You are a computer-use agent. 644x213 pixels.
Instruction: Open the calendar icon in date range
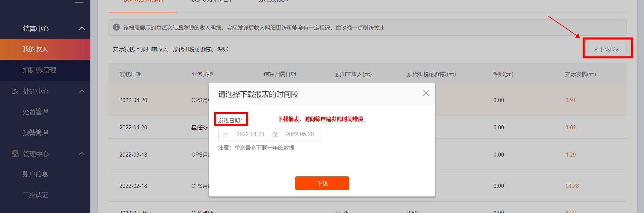pos(225,135)
